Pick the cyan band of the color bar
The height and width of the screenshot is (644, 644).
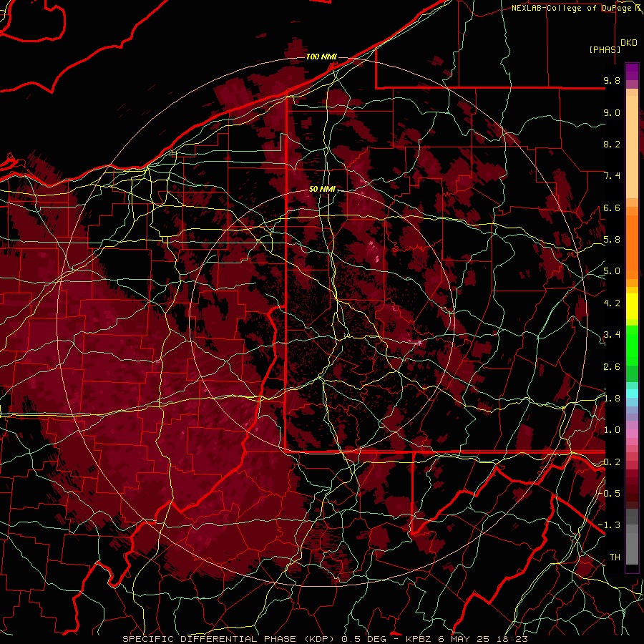point(632,394)
